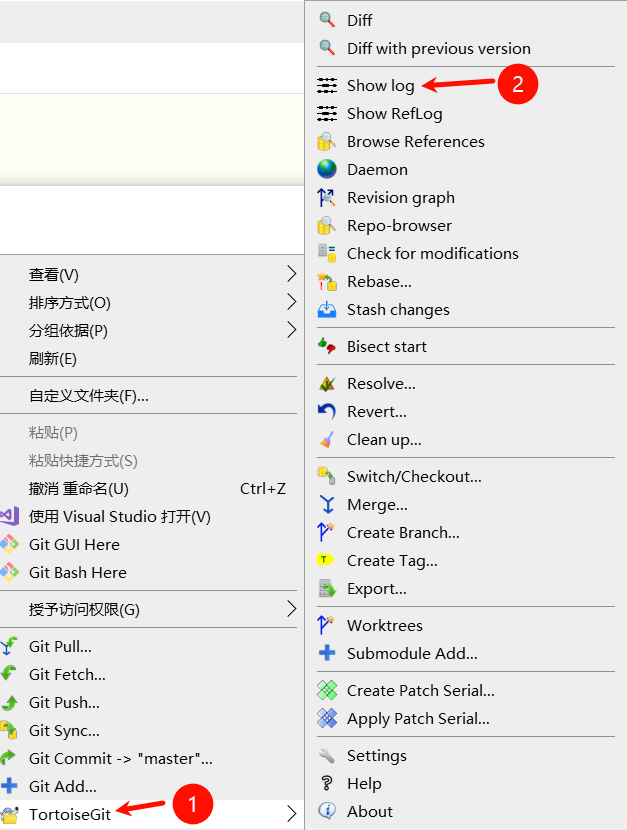Screen dimensions: 627x830
Task: Click the Clean up broom icon
Action: [x=327, y=440]
